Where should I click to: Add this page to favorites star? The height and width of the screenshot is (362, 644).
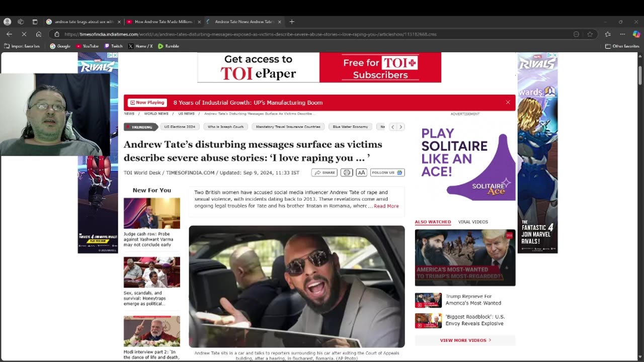pos(590,34)
